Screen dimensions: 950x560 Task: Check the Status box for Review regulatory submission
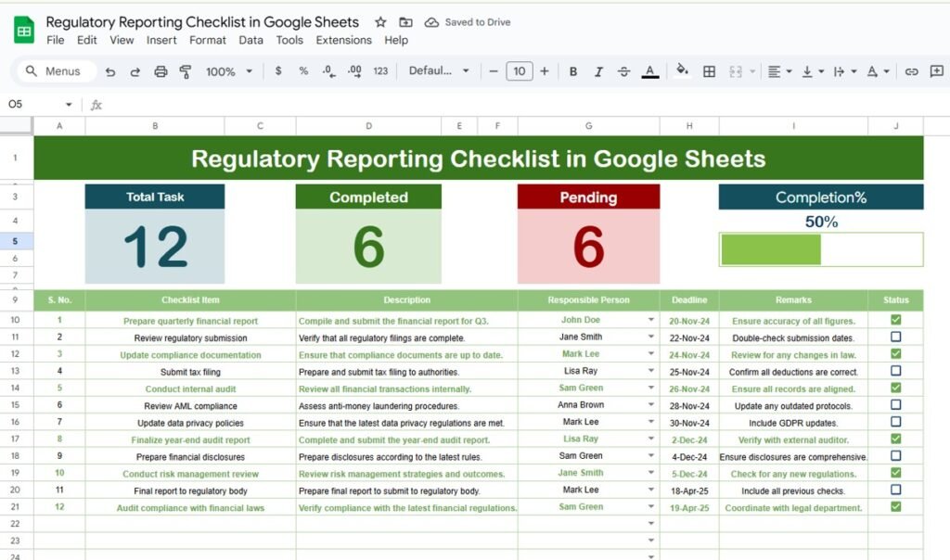895,337
